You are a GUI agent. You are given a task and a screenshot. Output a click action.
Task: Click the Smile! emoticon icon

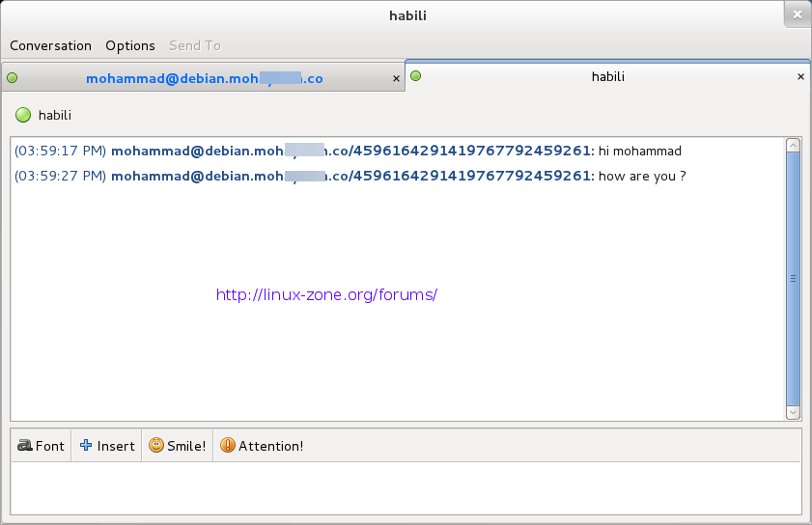(155, 446)
